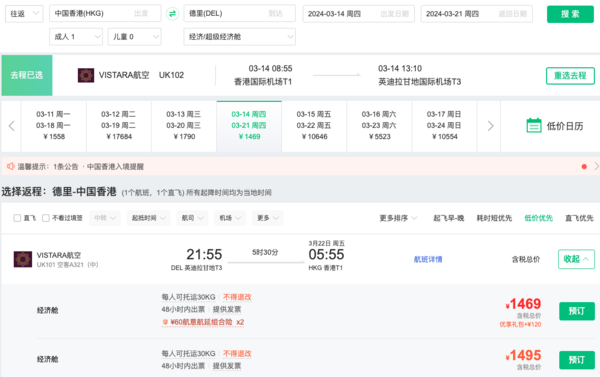600x377 pixels.
Task: Open the 儿童 0 passenger dropdown
Action: (x=134, y=37)
